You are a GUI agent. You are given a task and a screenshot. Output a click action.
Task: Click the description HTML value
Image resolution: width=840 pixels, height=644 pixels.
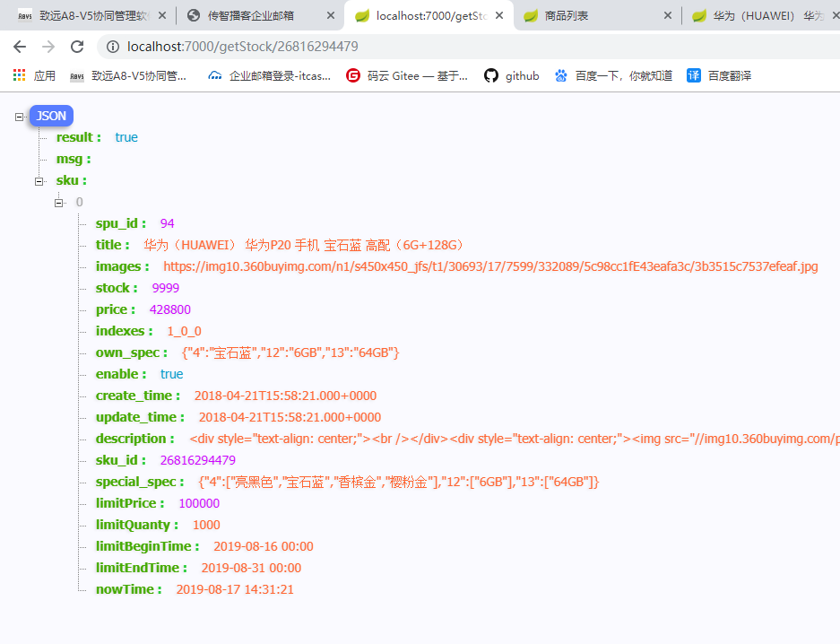coord(515,439)
